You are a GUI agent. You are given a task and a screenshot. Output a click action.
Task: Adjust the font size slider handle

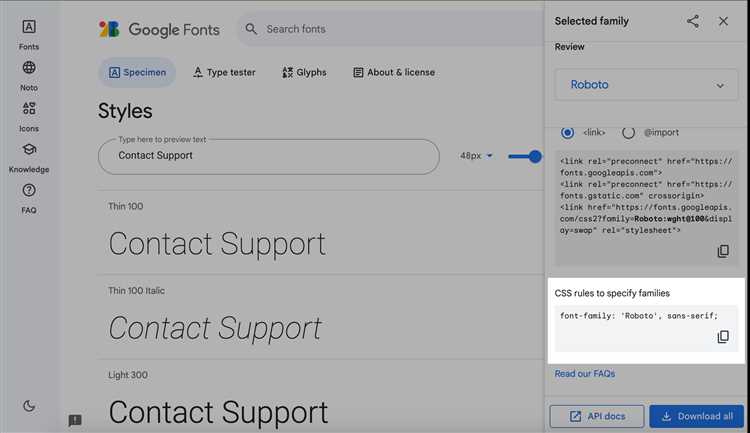535,156
